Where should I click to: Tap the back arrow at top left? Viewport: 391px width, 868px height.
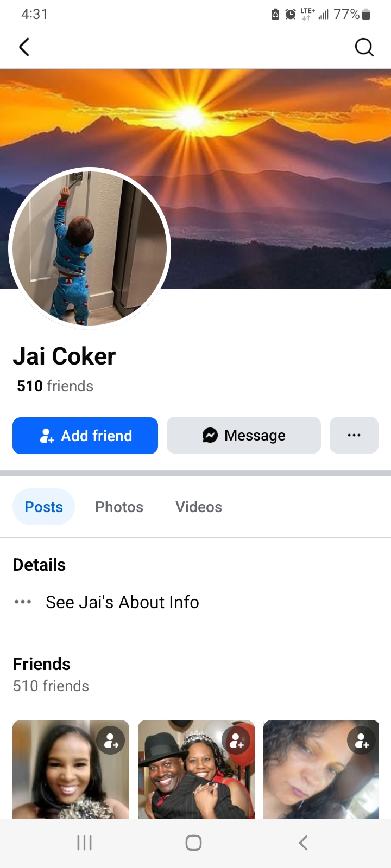24,47
